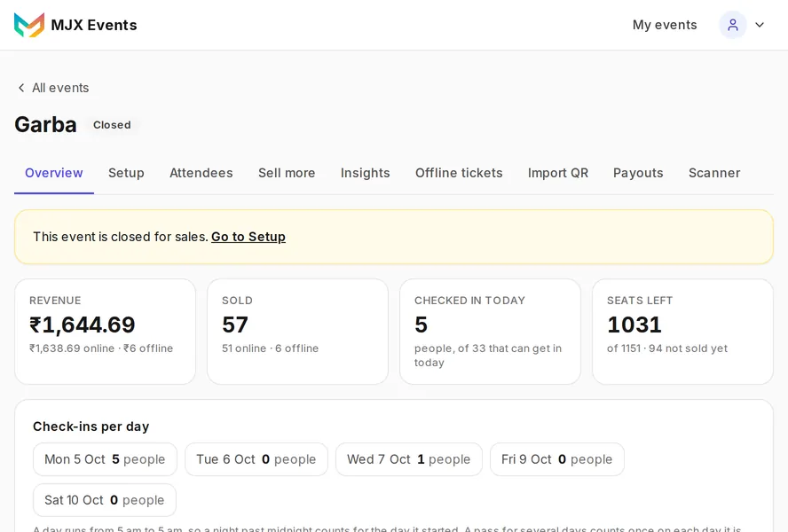The image size is (788, 532).
Task: Click the Seats left 1031 card
Action: 682,332
